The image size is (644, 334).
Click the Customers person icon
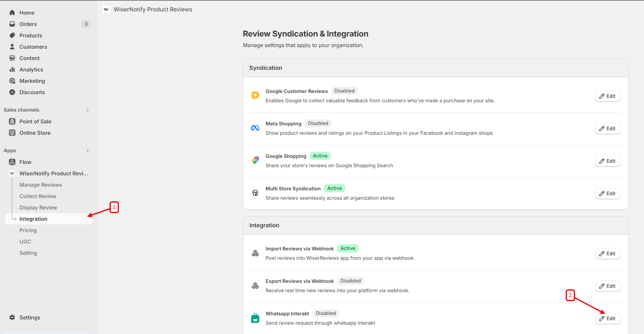(12, 47)
